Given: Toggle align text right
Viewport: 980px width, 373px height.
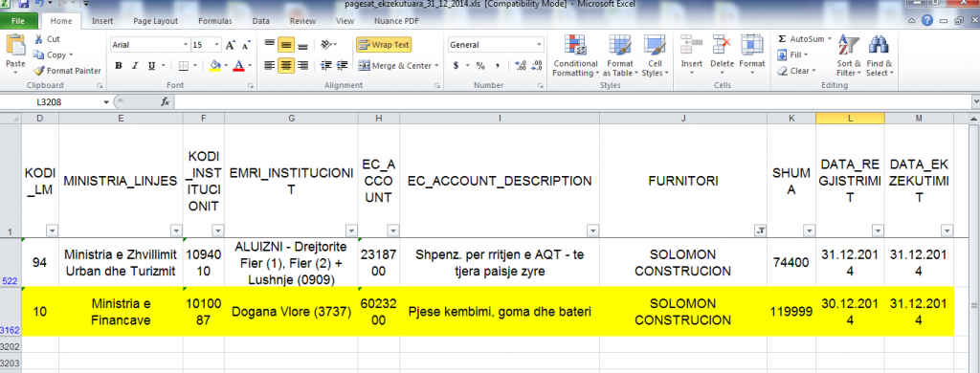Looking at the screenshot, I should [x=302, y=66].
